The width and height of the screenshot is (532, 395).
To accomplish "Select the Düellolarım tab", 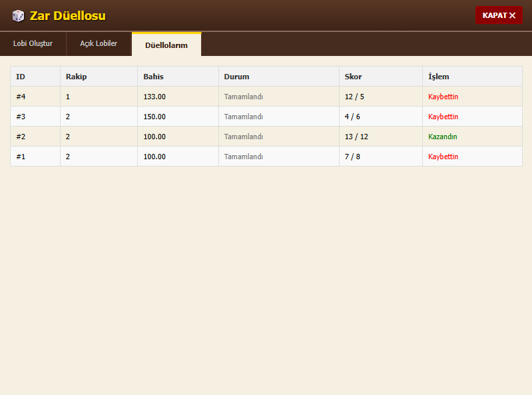I will click(x=166, y=45).
